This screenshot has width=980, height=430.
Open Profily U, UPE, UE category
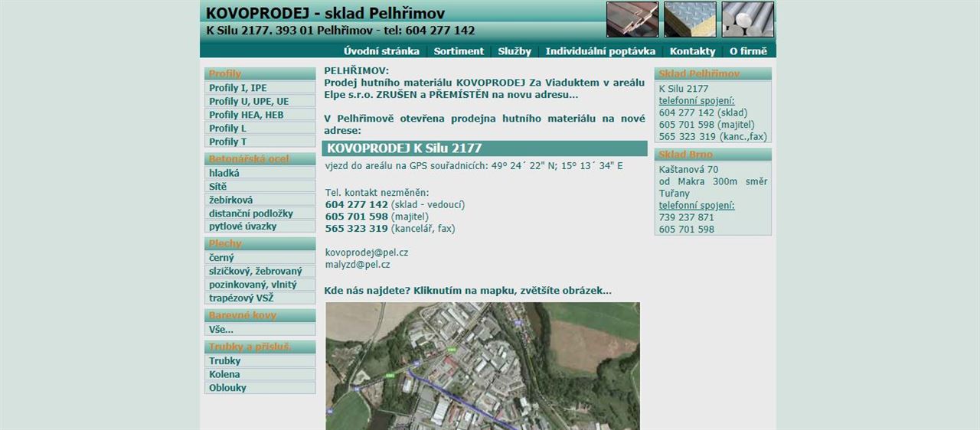coord(260,101)
